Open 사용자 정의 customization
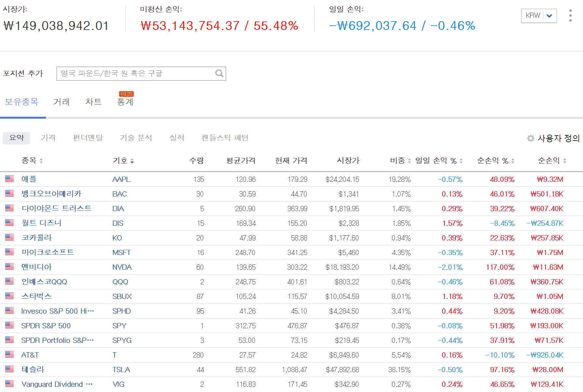This screenshot has height=392, width=583. coord(558,138)
